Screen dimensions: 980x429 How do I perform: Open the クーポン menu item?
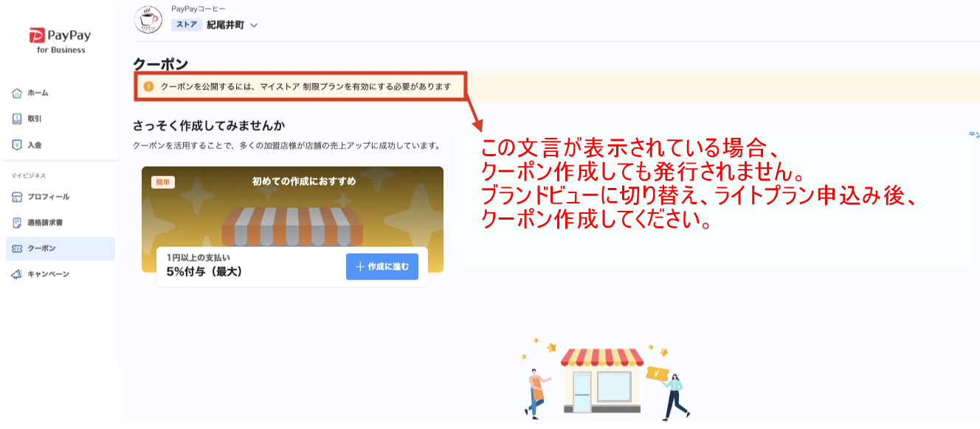61,248
